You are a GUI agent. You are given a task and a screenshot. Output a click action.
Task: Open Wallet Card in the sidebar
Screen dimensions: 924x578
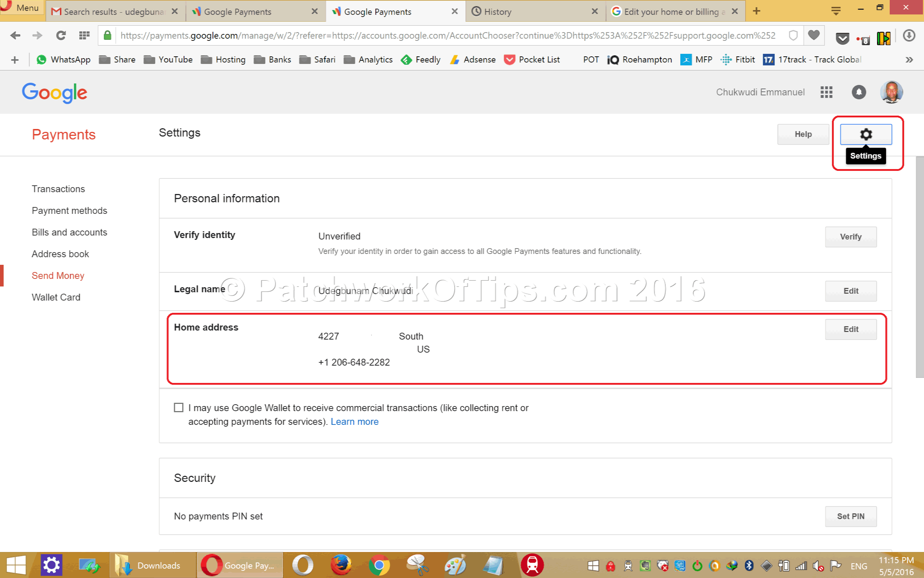click(56, 297)
